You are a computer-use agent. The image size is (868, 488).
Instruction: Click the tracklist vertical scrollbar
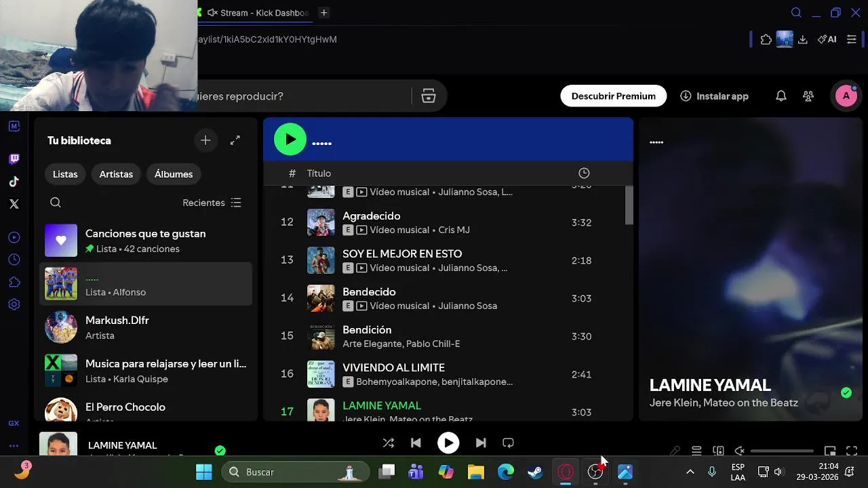tap(629, 205)
